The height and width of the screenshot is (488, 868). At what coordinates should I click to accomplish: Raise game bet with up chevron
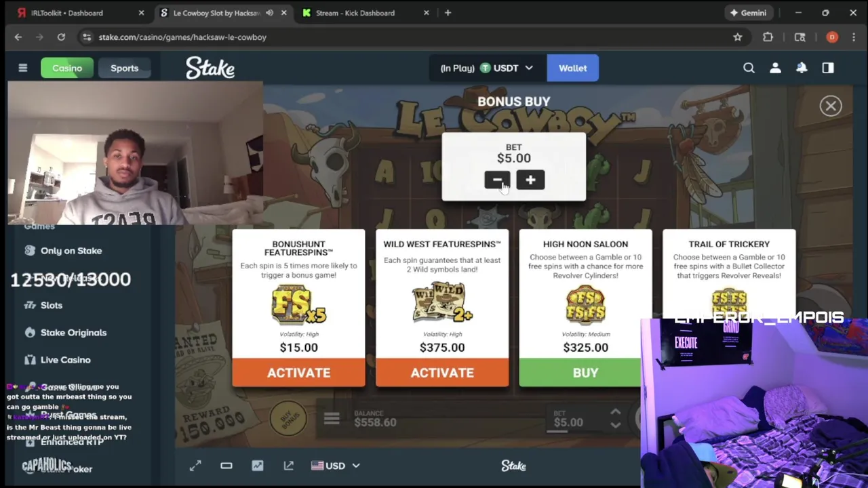pos(615,412)
